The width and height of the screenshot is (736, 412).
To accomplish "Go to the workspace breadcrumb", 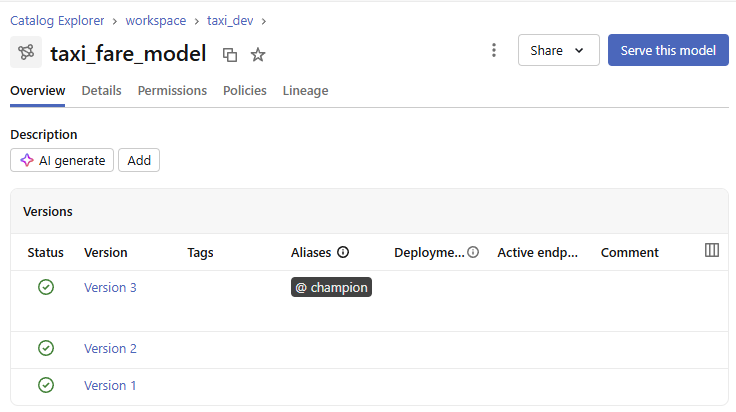I will pyautogui.click(x=156, y=21).
